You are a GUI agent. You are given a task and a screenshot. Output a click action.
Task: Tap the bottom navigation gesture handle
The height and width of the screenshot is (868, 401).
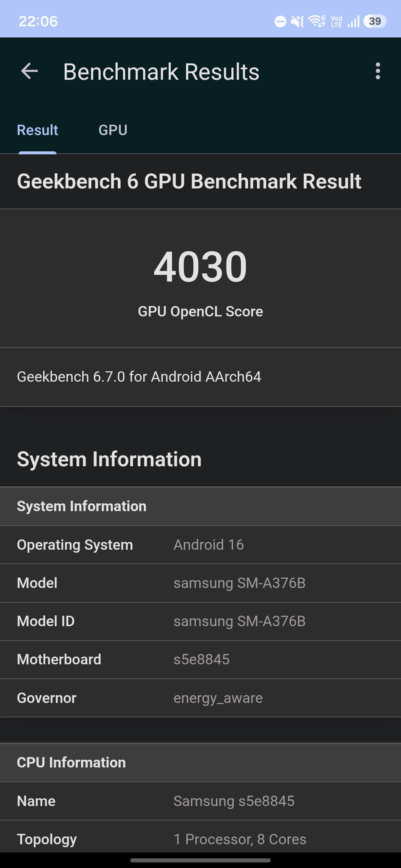[x=200, y=860]
